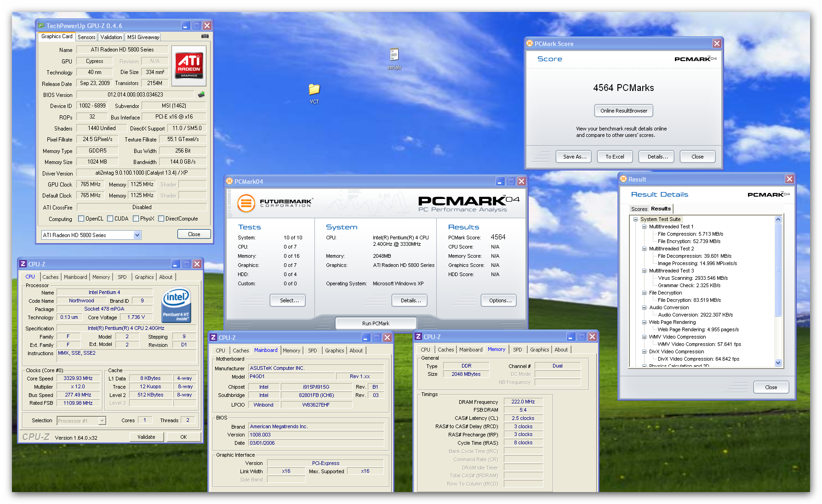
Task: Check the PhysX computing option
Action: coord(136,219)
